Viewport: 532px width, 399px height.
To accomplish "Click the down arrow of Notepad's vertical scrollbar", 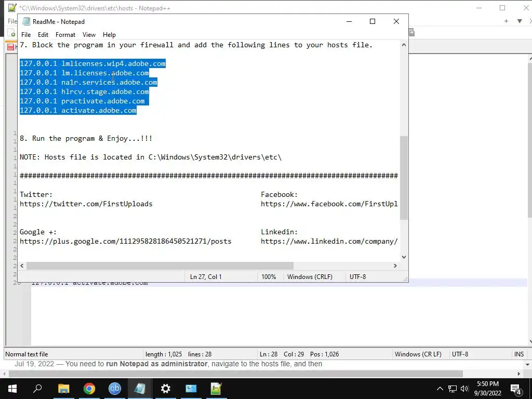I will pyautogui.click(x=404, y=257).
